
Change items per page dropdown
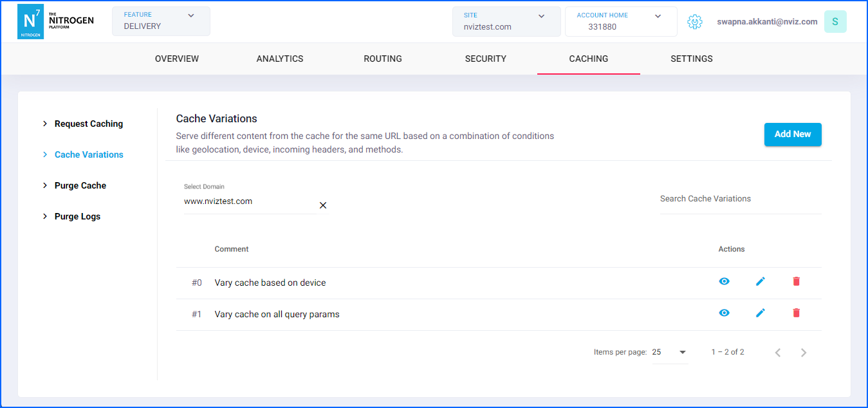670,353
